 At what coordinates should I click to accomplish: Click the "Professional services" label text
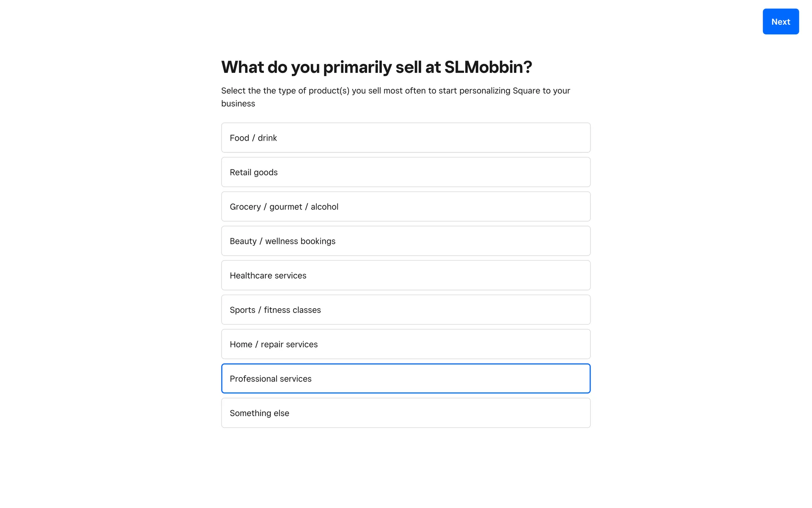tap(271, 379)
